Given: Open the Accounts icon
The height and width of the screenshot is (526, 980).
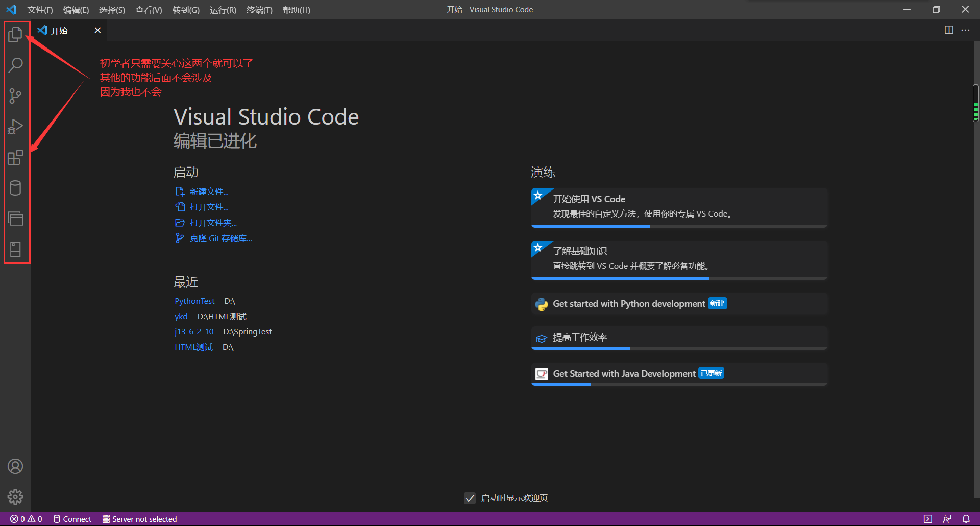Looking at the screenshot, I should click(x=15, y=466).
